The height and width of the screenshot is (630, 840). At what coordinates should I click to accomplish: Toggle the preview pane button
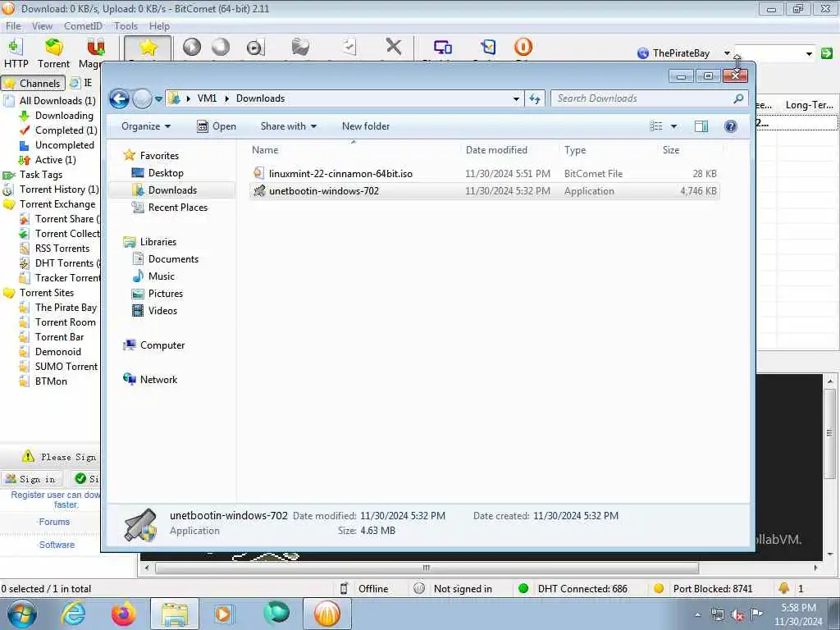tap(701, 126)
